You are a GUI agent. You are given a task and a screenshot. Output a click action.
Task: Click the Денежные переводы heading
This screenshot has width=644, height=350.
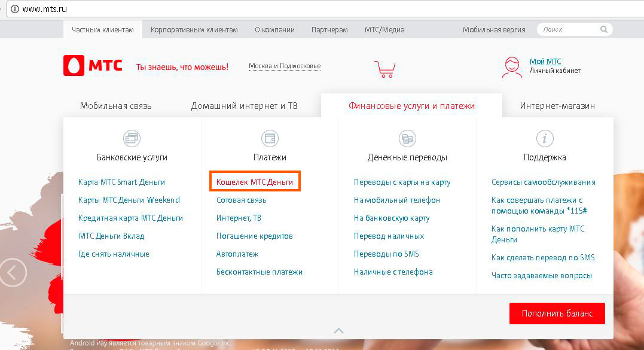(x=407, y=157)
